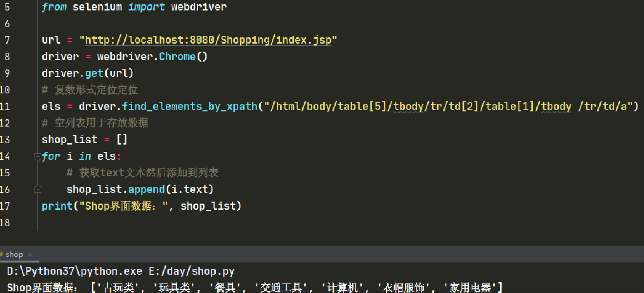Viewport: 644px width, 293px height.
Task: Click the XPath string argument on line 11
Action: tap(448, 107)
